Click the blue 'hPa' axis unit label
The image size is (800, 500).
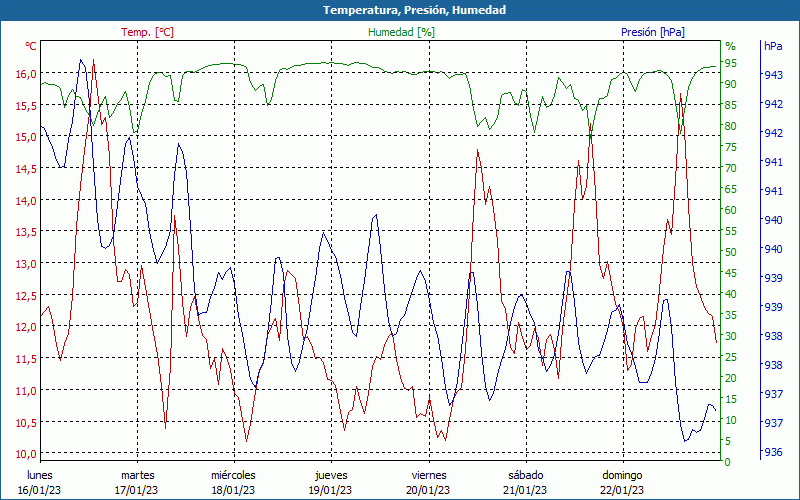773,46
